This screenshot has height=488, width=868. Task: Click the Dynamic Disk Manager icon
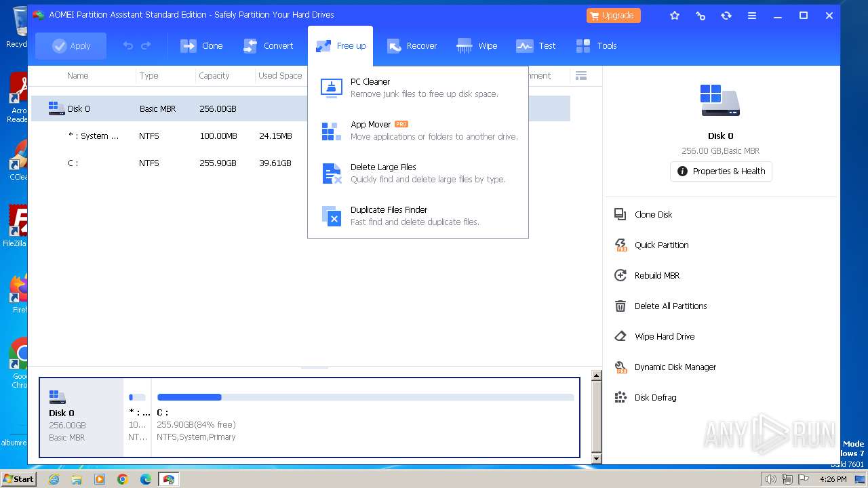[x=620, y=367]
